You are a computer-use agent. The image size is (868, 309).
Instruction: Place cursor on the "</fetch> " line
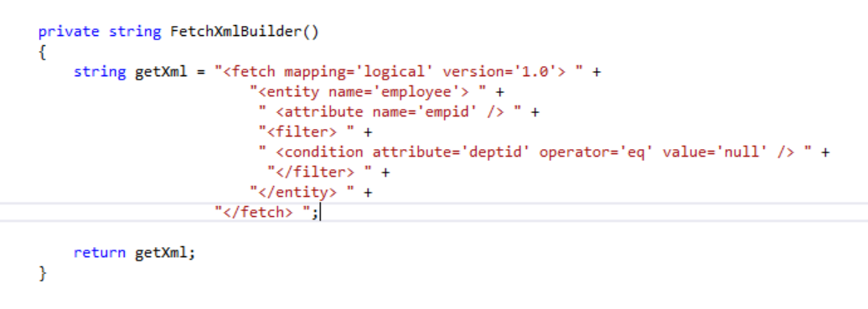tap(434, 212)
